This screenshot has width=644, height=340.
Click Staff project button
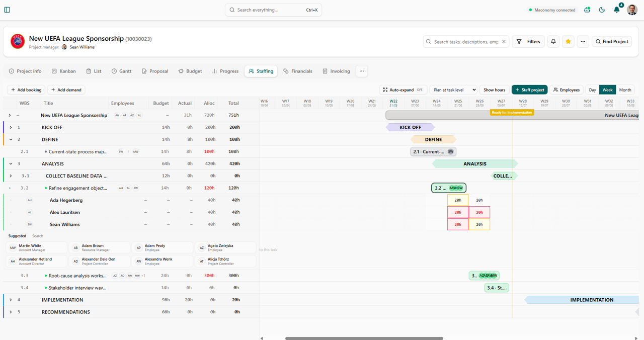point(529,90)
